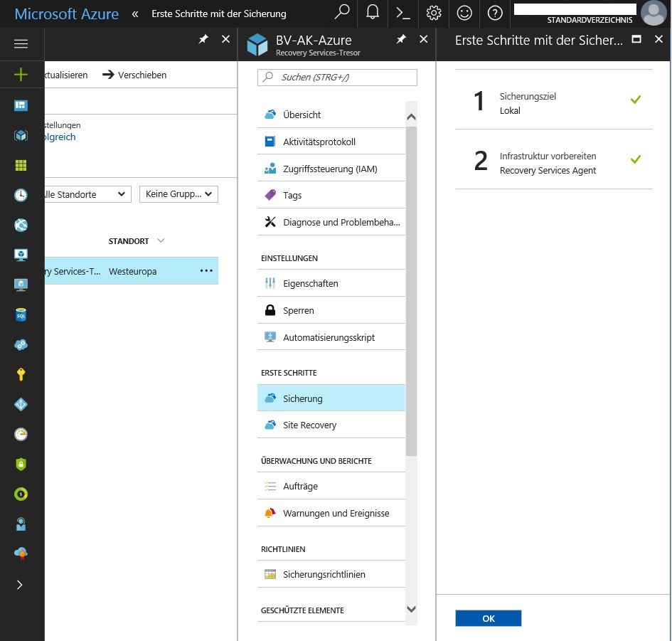Screen dimensions: 672x641
Task: Open SQL databases from the sidebar
Action: click(21, 314)
